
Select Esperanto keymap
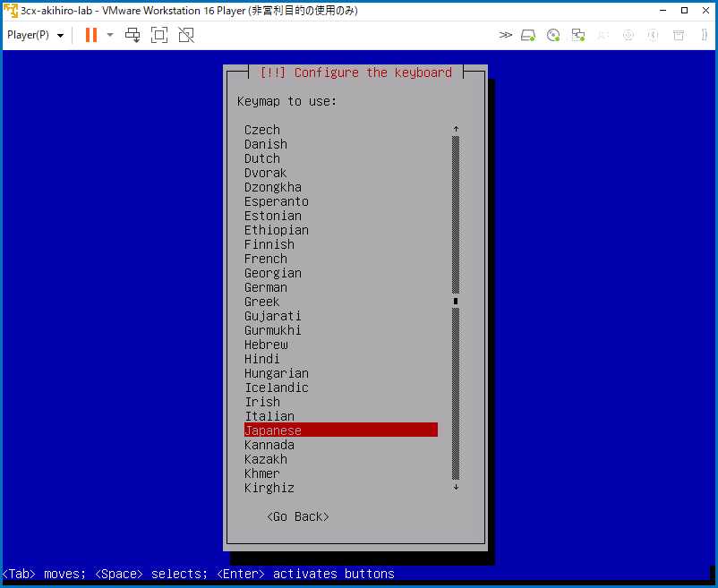coord(341,201)
